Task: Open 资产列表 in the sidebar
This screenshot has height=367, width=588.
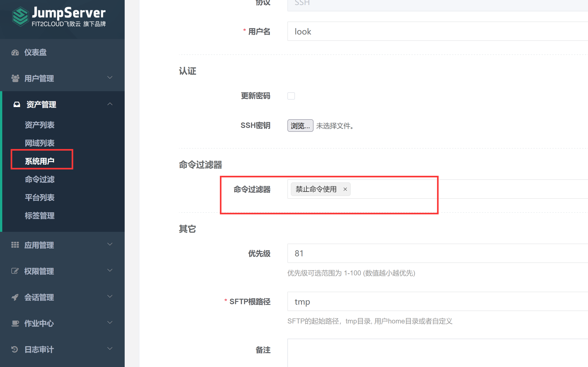Action: tap(39, 125)
